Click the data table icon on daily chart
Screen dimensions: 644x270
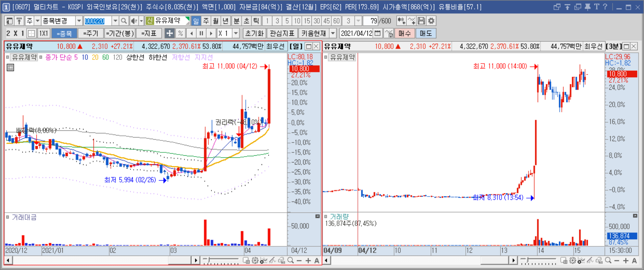tap(10, 67)
